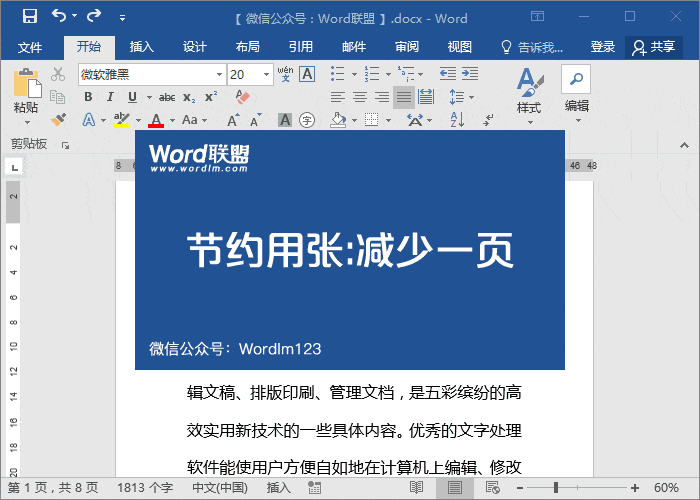Viewport: 700px width, 500px height.
Task: Click the Clear Formatting eraser icon
Action: click(242, 97)
